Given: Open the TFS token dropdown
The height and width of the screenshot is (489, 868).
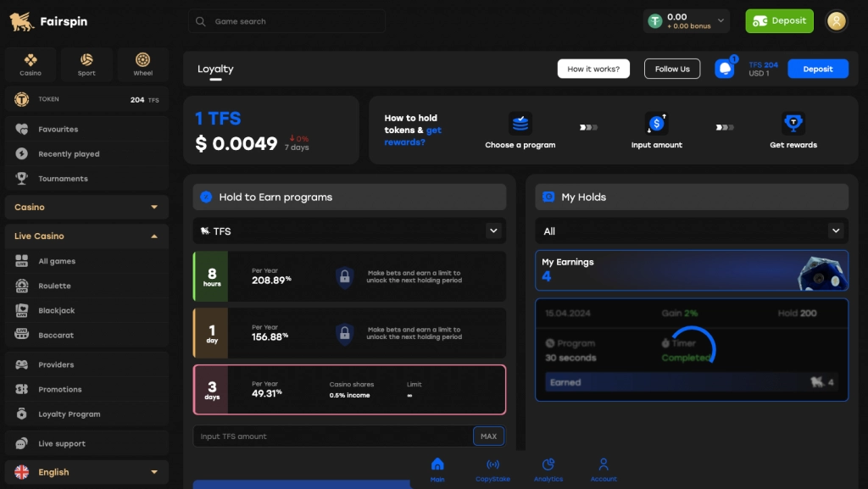Looking at the screenshot, I should 349,231.
